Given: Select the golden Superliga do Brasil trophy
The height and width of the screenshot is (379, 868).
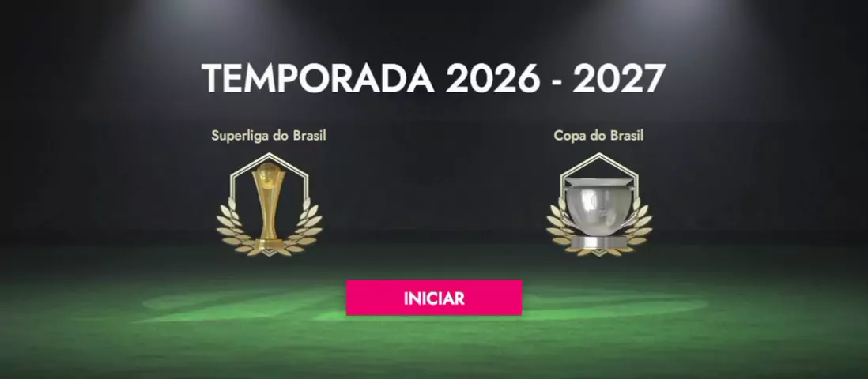Looking at the screenshot, I should [x=269, y=205].
